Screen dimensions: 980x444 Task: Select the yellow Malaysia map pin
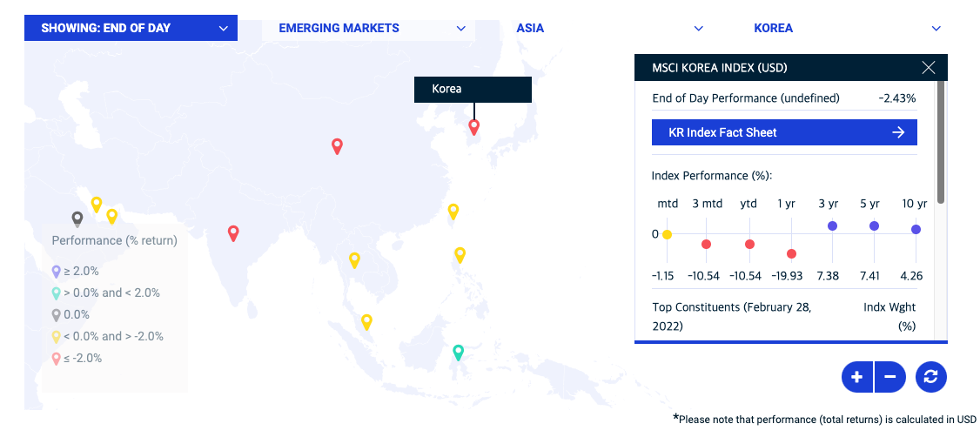[x=367, y=322]
